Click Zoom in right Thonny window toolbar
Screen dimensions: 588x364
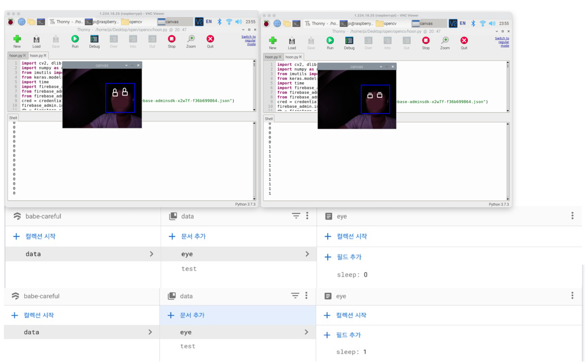[x=445, y=43]
